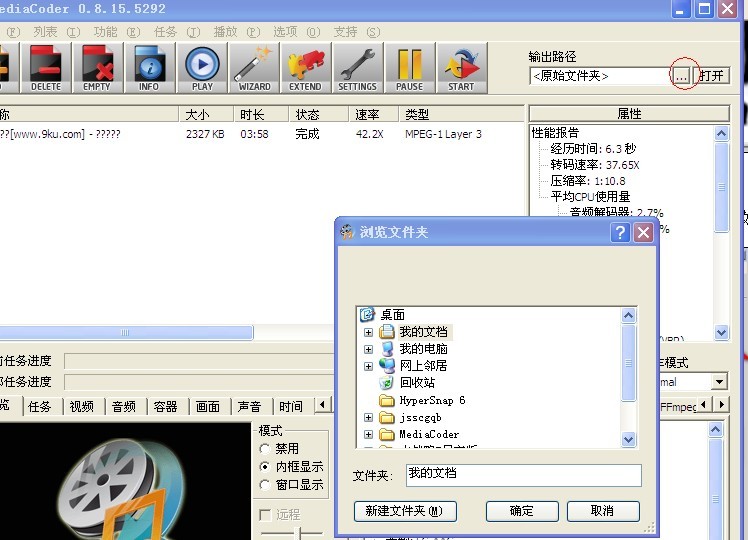Image resolution: width=748 pixels, height=540 pixels.
Task: Open the 功能 menu
Action: click(116, 32)
